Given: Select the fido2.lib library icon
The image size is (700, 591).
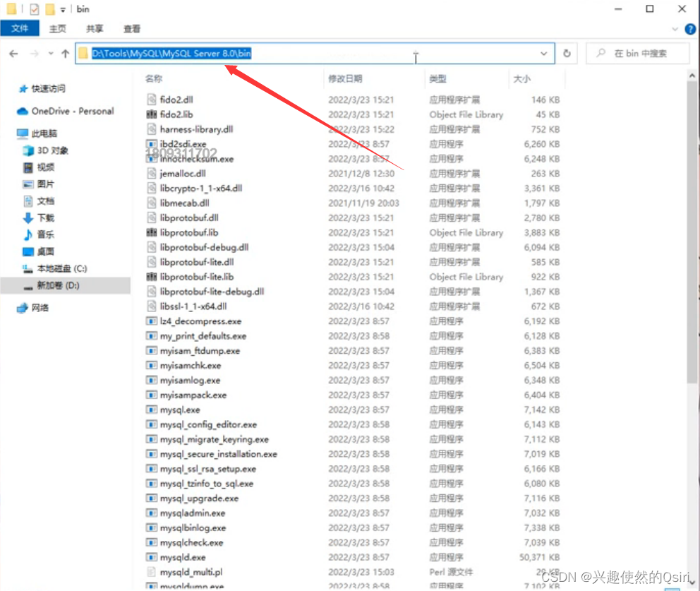Looking at the screenshot, I should 152,114.
